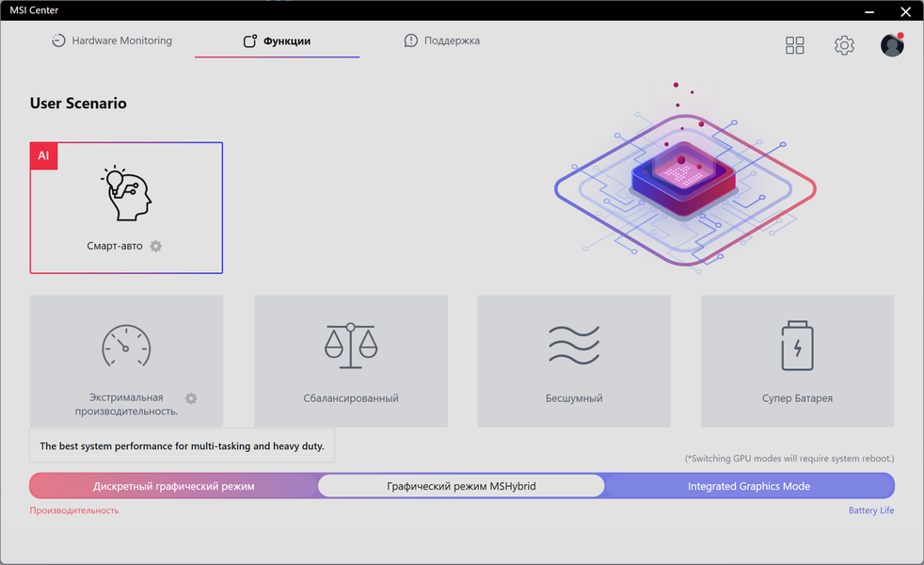Viewport: 924px width, 565px height.
Task: Click the Функции tab icon
Action: coord(250,40)
